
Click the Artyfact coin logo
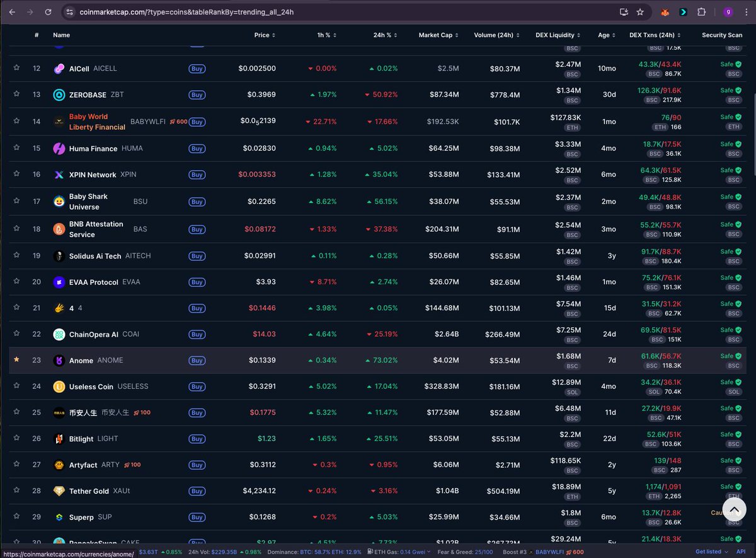[x=59, y=465]
